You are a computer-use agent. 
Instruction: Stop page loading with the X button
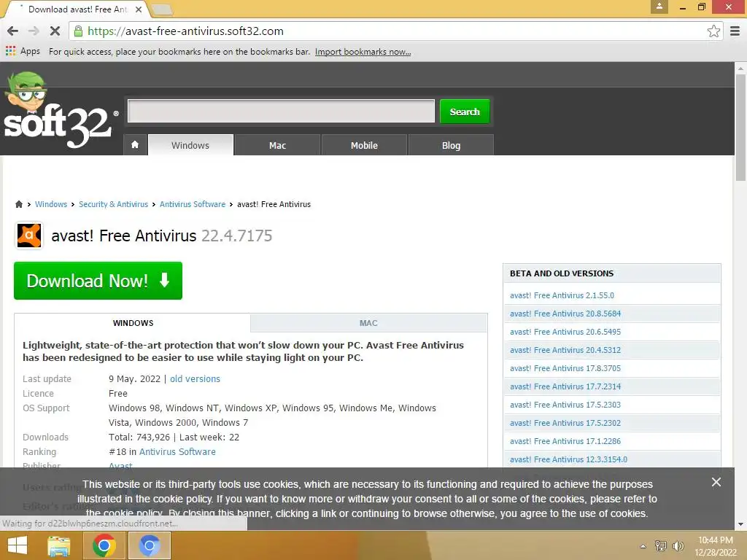point(55,31)
